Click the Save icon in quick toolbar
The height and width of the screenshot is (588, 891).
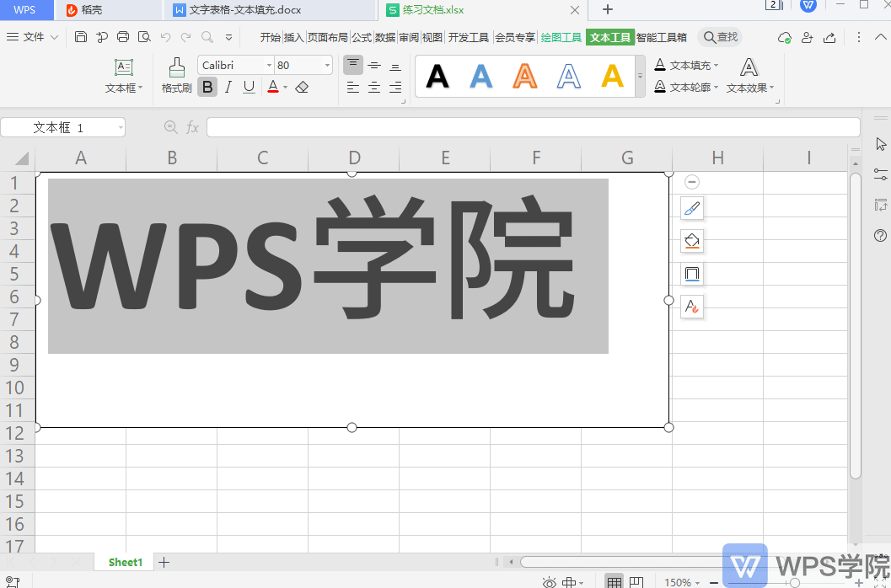pos(81,37)
